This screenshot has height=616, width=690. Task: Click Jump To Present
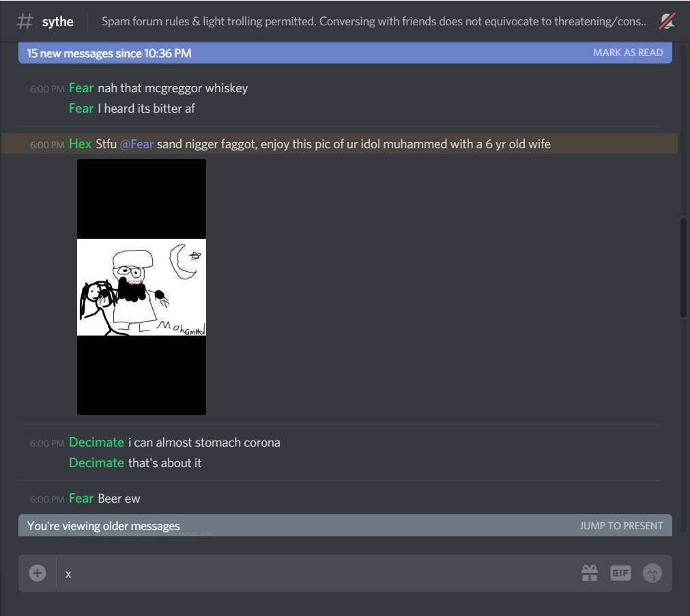click(621, 526)
